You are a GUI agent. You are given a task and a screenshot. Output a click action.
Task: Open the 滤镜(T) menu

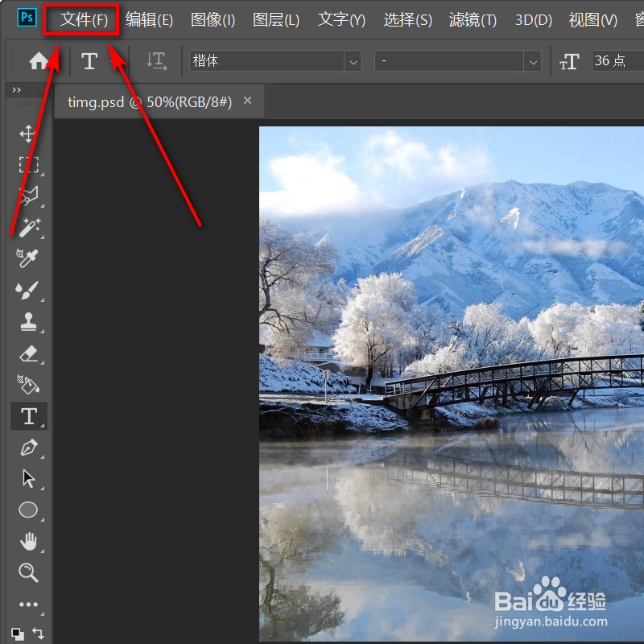[472, 20]
